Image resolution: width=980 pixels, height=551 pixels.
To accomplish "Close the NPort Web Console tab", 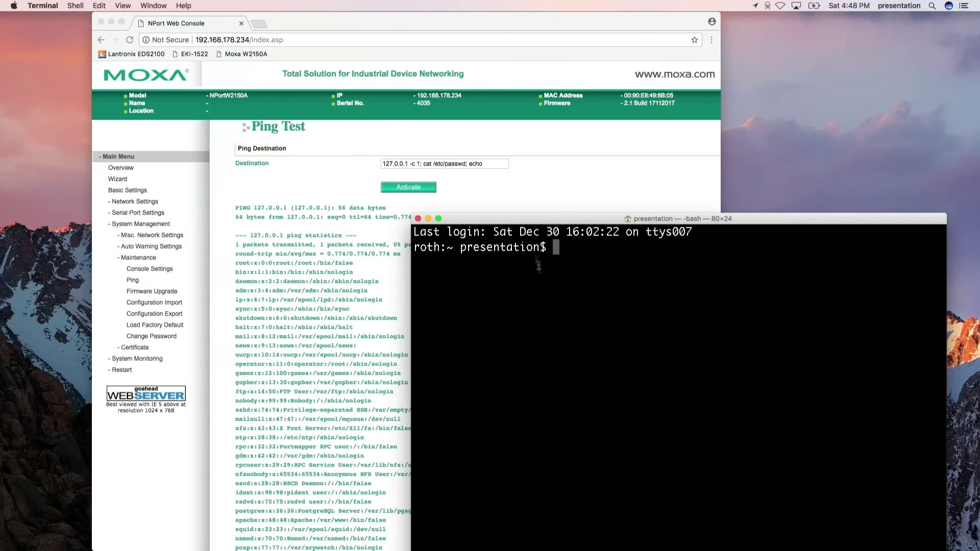I will click(x=241, y=23).
